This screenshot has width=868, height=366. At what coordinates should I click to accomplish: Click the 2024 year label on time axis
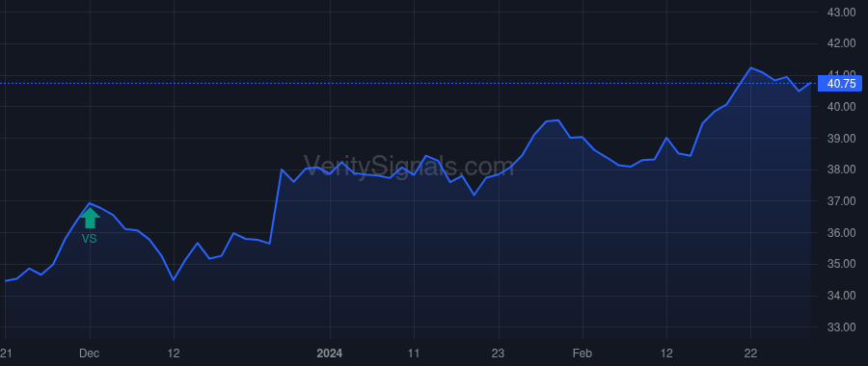coord(330,353)
